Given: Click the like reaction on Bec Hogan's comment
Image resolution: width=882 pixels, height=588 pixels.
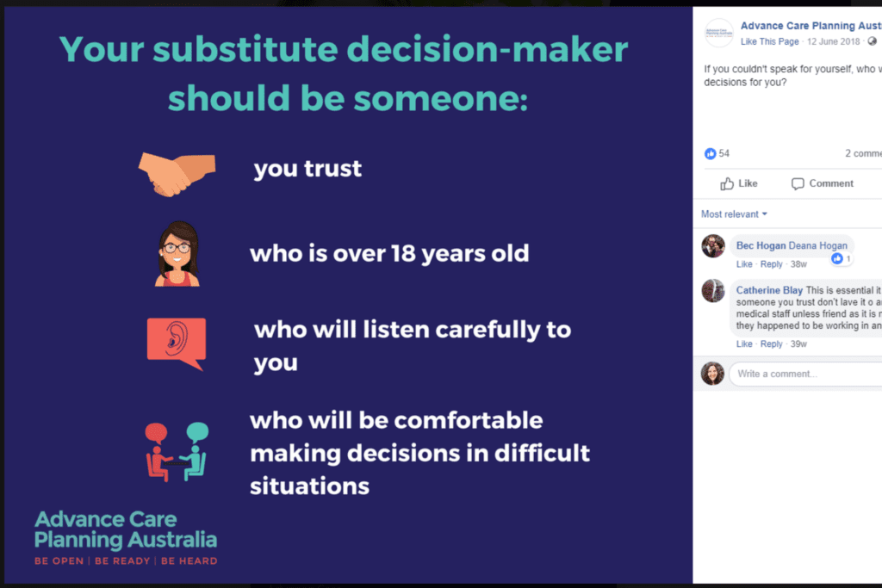Looking at the screenshot, I should click(x=842, y=258).
